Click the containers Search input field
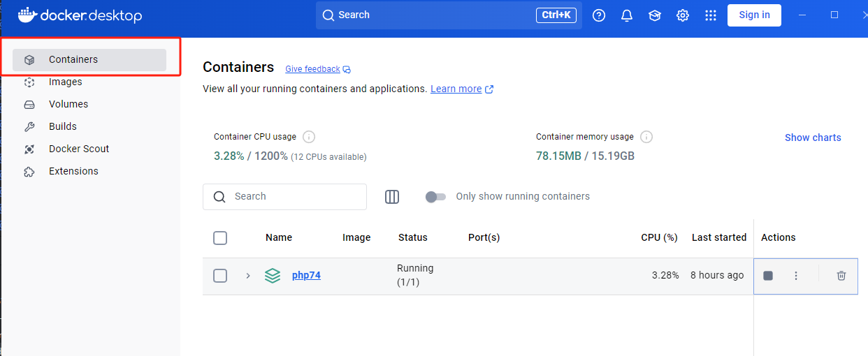Viewport: 868px width, 356px height. coord(284,197)
